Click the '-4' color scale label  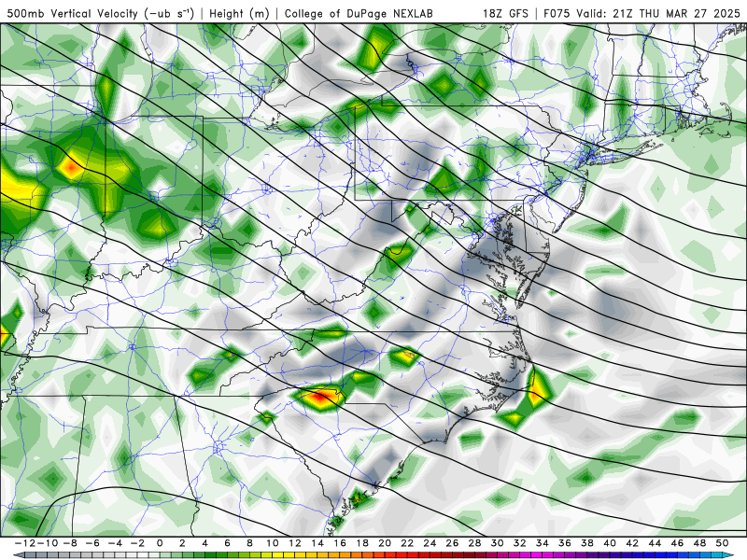[x=114, y=543]
